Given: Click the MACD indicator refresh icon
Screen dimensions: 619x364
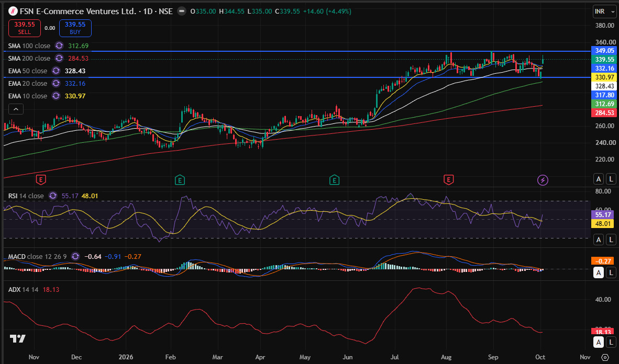Looking at the screenshot, I should pyautogui.click(x=75, y=256).
